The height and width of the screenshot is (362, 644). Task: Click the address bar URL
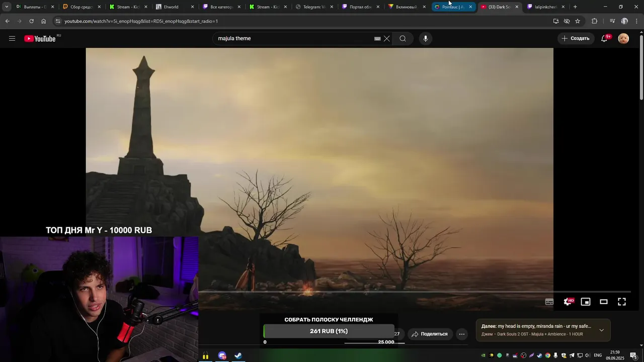click(141, 21)
